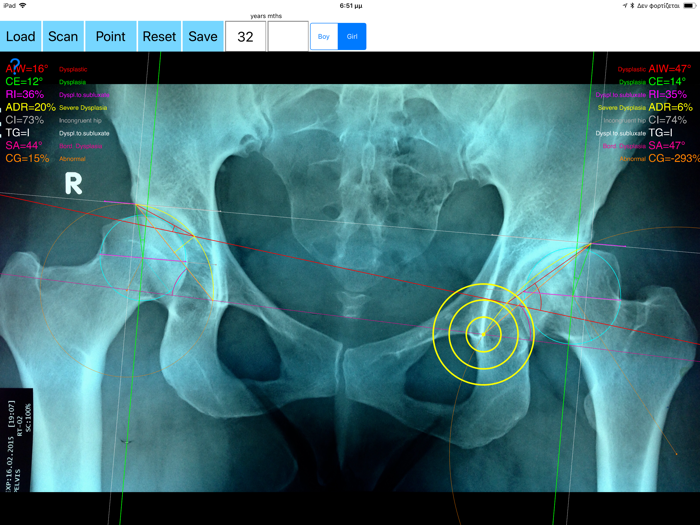The image size is (700, 525).
Task: Save the current analysis
Action: pos(203,36)
